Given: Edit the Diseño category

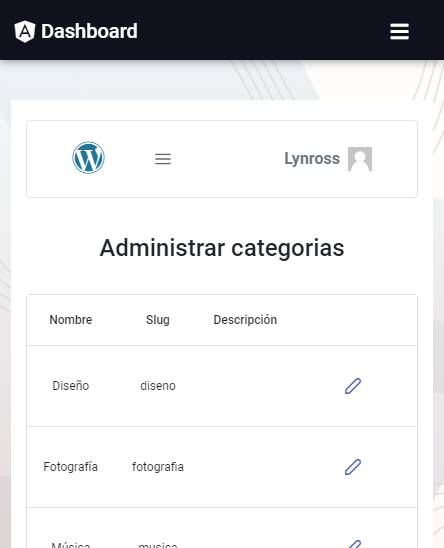Looking at the screenshot, I should [x=353, y=386].
